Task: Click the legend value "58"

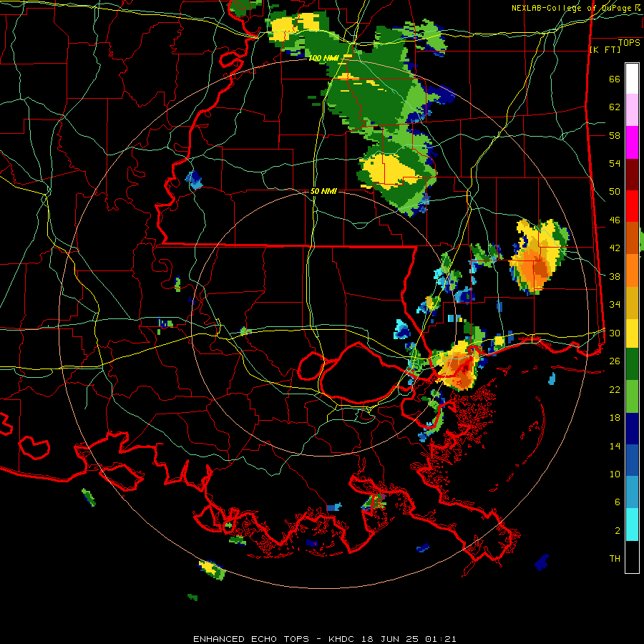Action: tap(615, 135)
